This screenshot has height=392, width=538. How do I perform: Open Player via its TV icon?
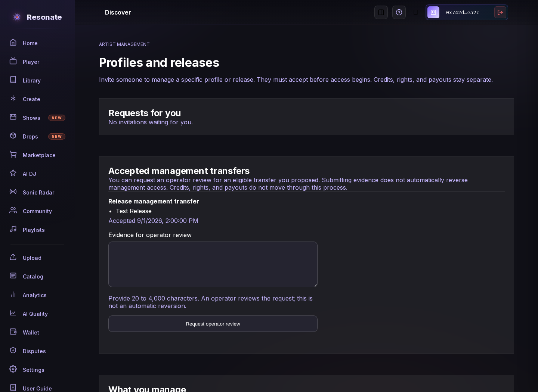(13, 61)
